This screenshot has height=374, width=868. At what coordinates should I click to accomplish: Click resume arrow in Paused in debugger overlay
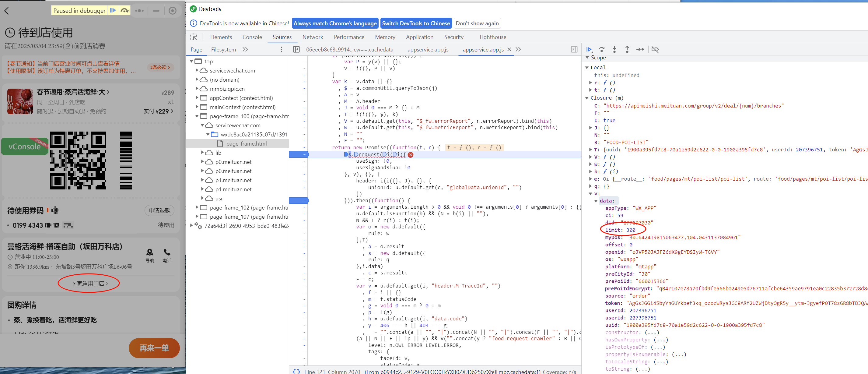point(113,10)
